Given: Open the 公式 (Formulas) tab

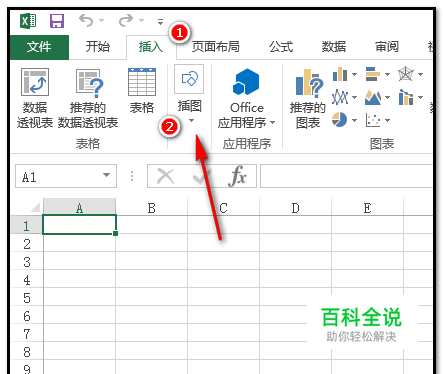Looking at the screenshot, I should 281,47.
